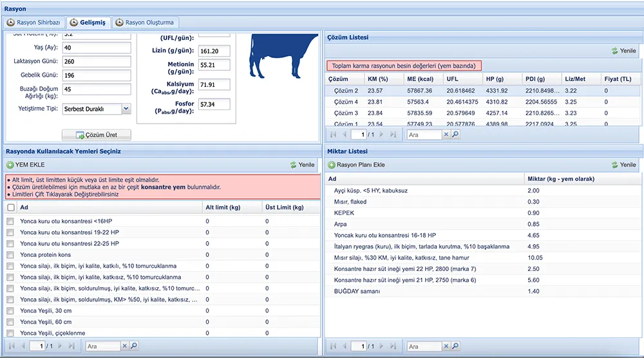Select the Yonca Yeşili, 30 cm checkbox
644x358 pixels.
[10, 310]
